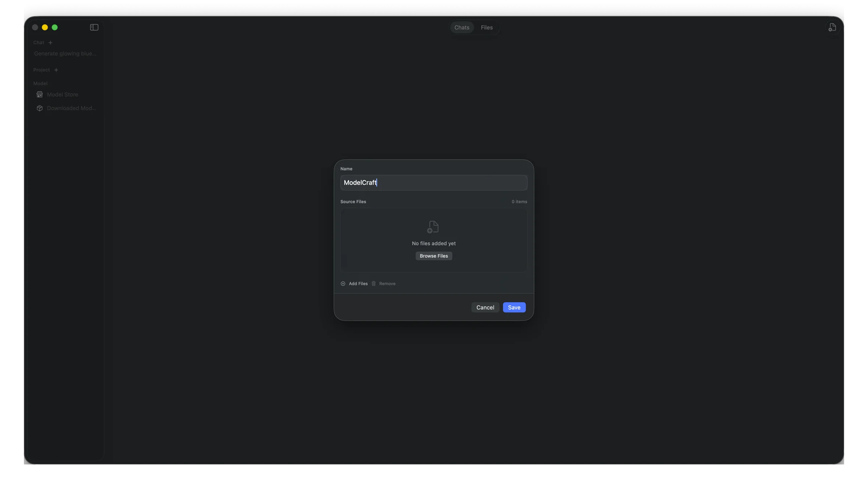Click the trash icon beside Remove
Image resolution: width=868 pixels, height=496 pixels.
(x=374, y=284)
